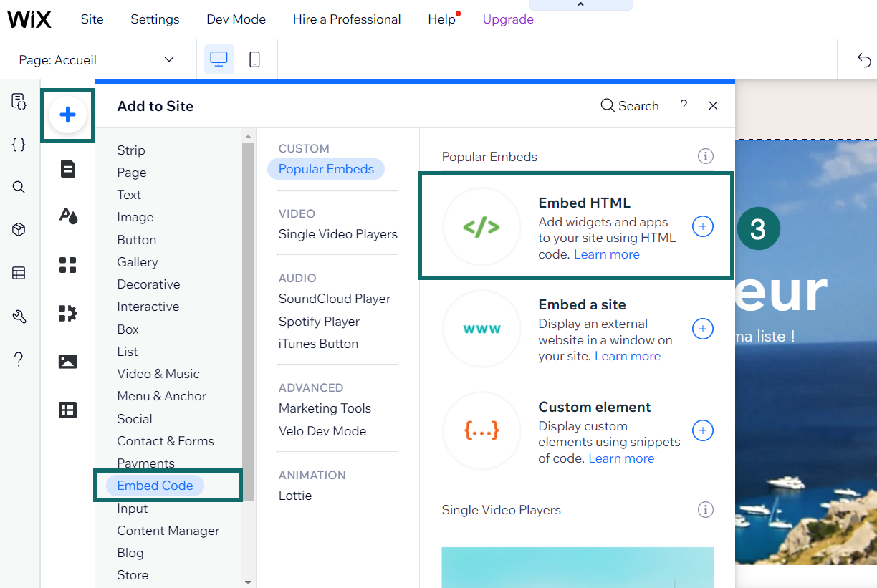Click Learn more under Embed a site
Screen dimensions: 877x588
(627, 356)
